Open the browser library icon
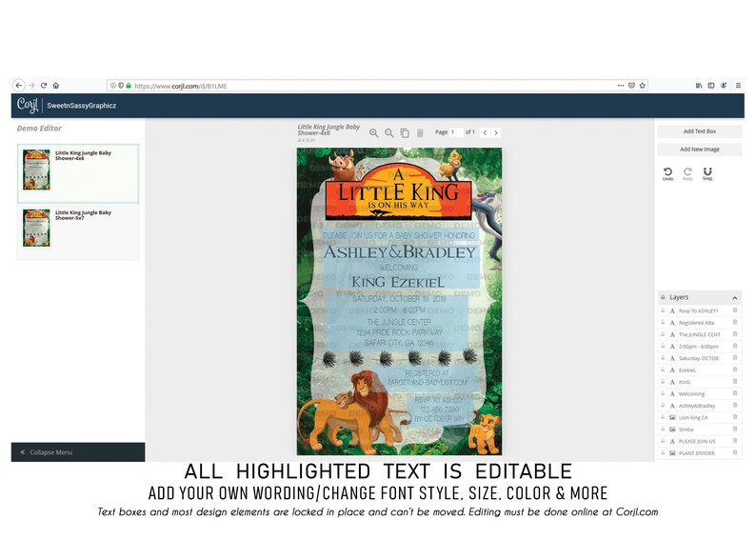The width and height of the screenshot is (756, 540). tap(699, 86)
